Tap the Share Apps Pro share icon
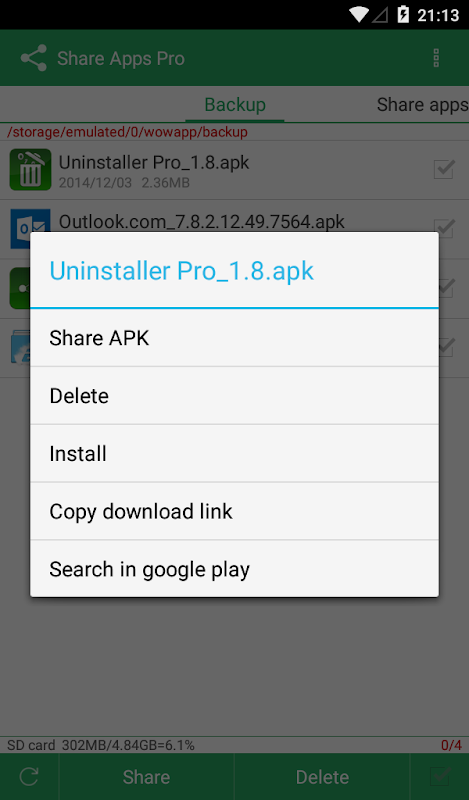469x800 pixels. point(34,58)
